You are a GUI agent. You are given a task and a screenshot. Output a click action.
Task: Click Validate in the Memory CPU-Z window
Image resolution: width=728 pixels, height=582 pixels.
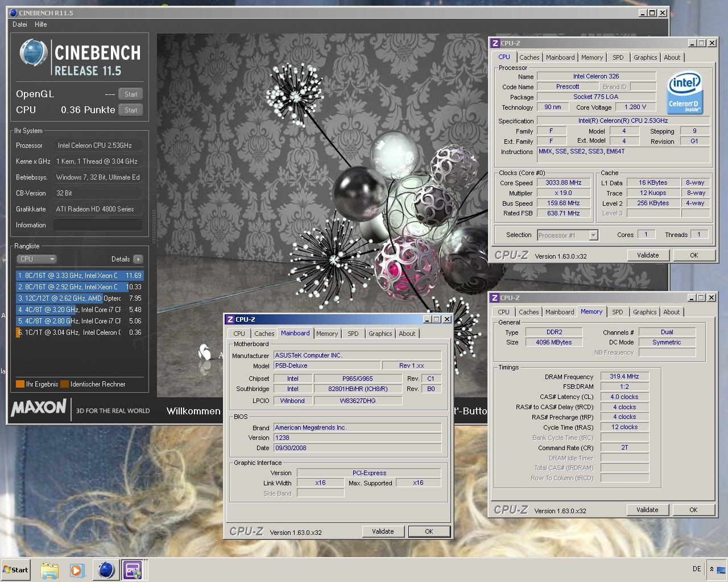tap(647, 510)
